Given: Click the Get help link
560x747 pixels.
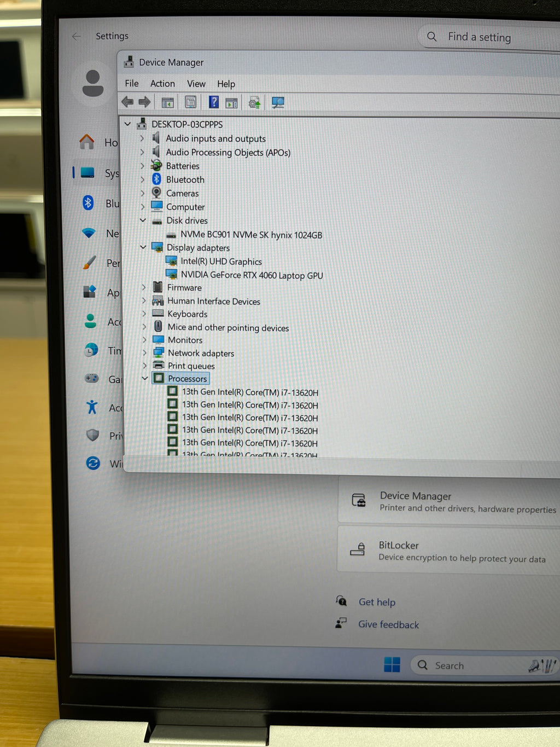Looking at the screenshot, I should 377,602.
